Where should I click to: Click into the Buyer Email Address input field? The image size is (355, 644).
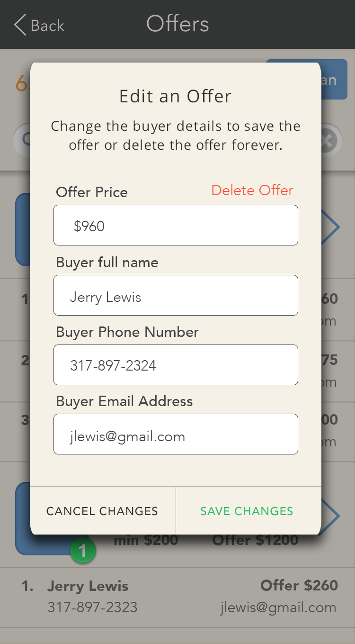[176, 435]
